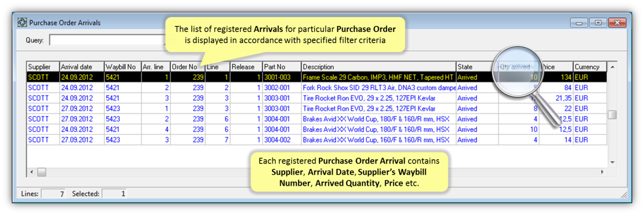Select the Frame Scale 29 Carbon row
Image resolution: width=644 pixels, height=215 pixels.
(378, 78)
